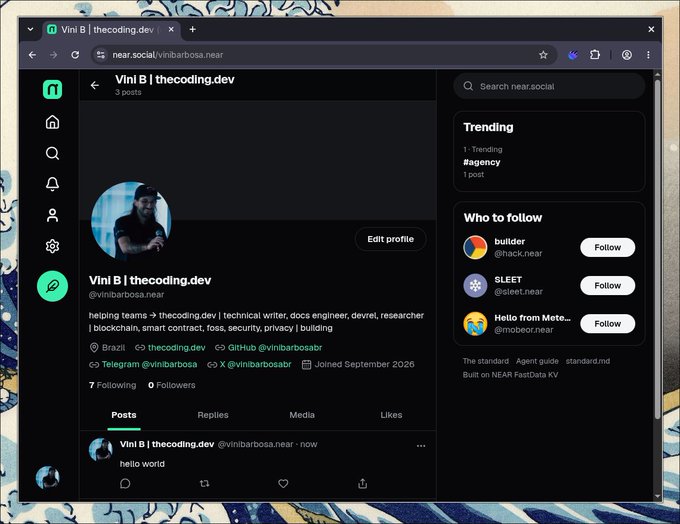Click the post author name Vini B | thecoding.dev

pos(167,444)
